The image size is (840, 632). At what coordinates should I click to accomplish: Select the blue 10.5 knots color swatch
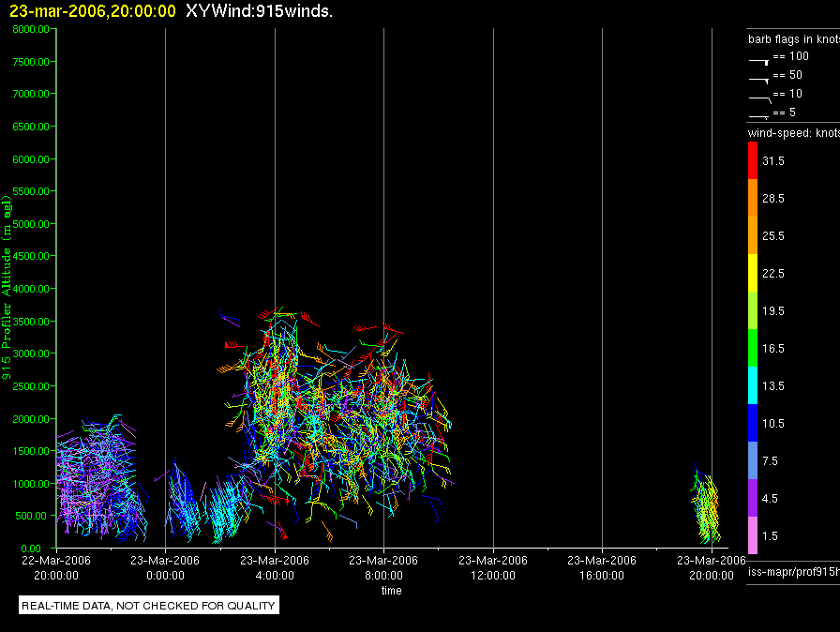click(x=753, y=423)
